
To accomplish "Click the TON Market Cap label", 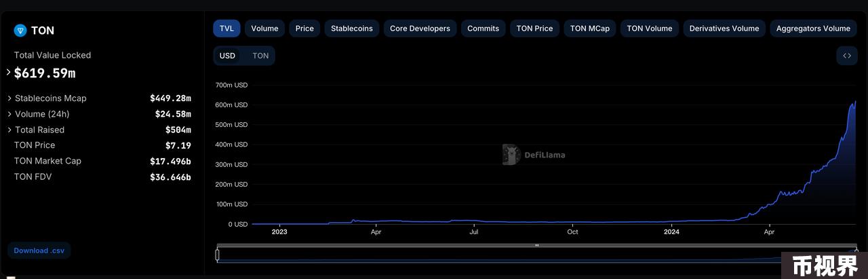I will (47, 161).
